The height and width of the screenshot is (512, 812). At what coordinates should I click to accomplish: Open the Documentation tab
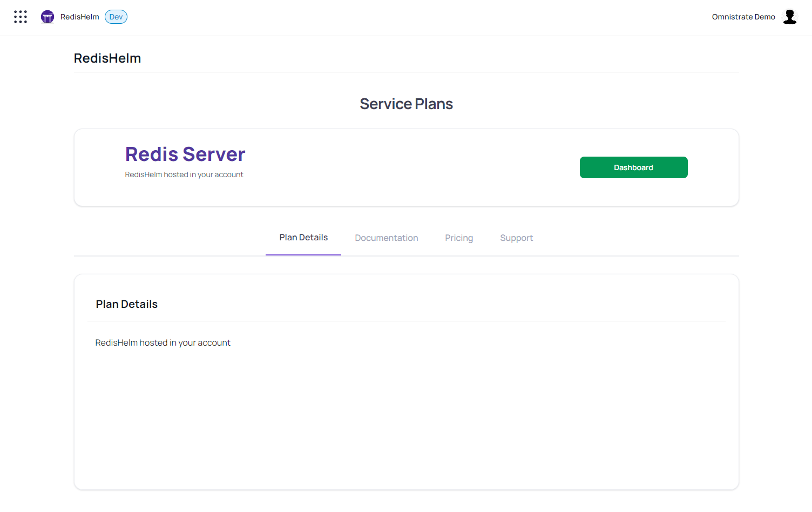pyautogui.click(x=387, y=238)
